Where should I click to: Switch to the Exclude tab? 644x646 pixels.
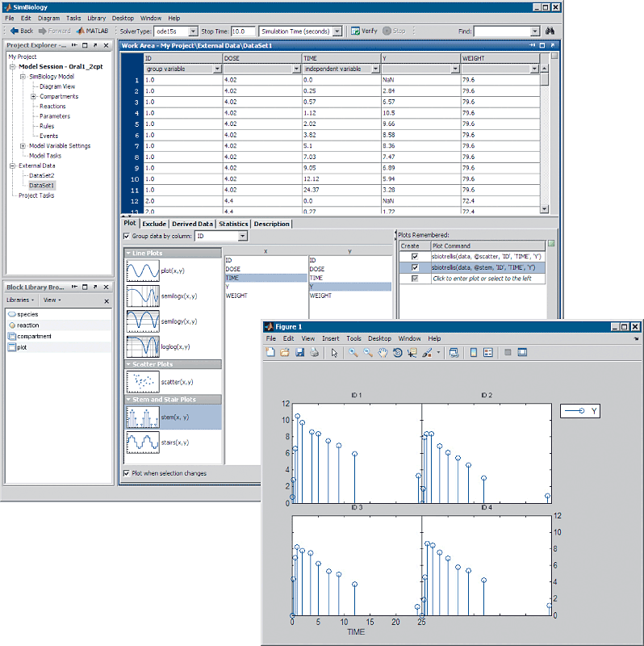click(154, 224)
